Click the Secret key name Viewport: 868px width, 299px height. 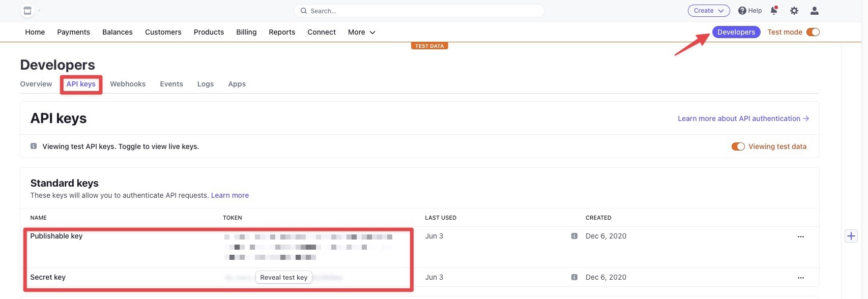[x=48, y=277]
